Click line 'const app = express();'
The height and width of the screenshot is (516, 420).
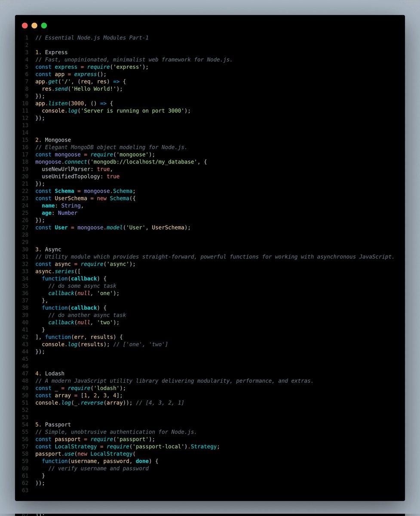[71, 74]
